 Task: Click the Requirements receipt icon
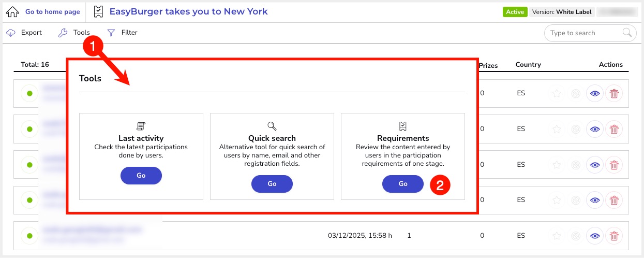[403, 126]
